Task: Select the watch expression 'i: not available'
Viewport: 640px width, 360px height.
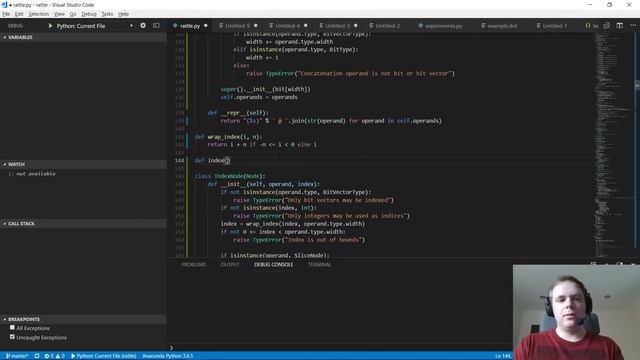Action: pyautogui.click(x=33, y=173)
